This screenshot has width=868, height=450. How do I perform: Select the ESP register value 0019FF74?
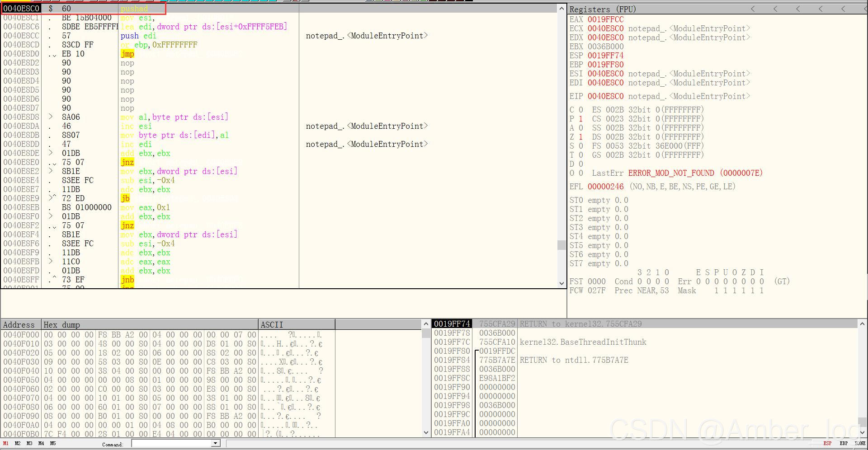(x=605, y=56)
